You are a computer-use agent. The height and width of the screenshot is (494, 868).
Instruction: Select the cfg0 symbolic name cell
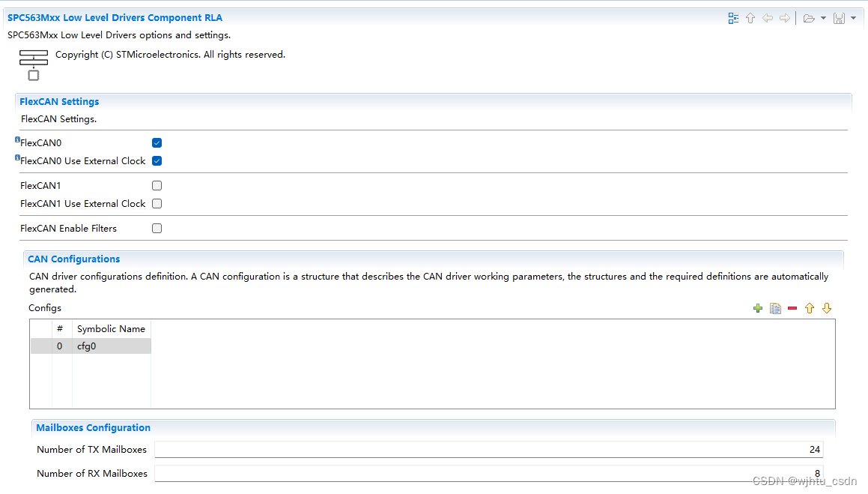pyautogui.click(x=112, y=346)
